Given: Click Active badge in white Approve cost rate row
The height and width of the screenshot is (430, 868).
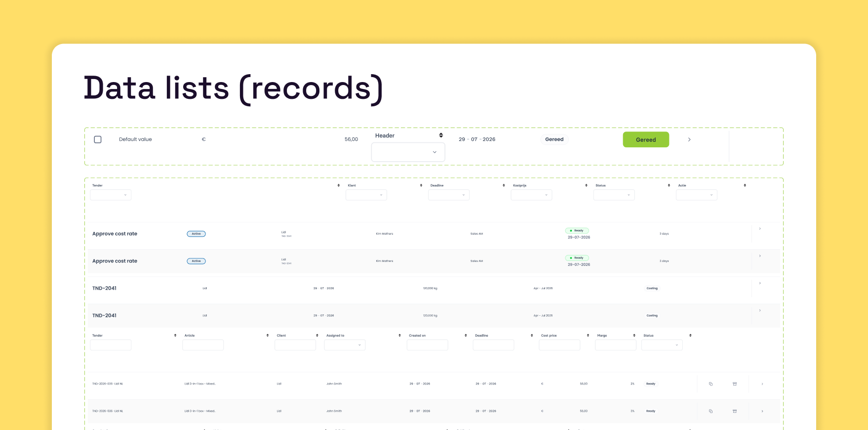Looking at the screenshot, I should (196, 234).
